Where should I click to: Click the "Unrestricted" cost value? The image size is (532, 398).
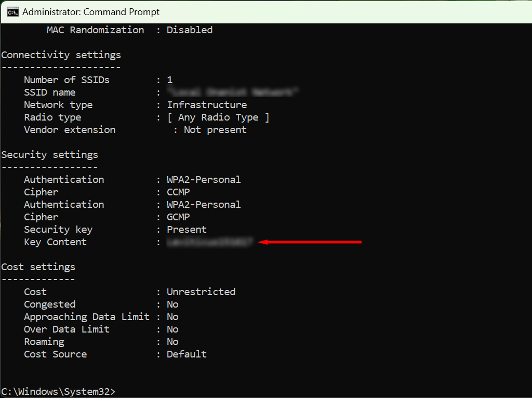201,292
